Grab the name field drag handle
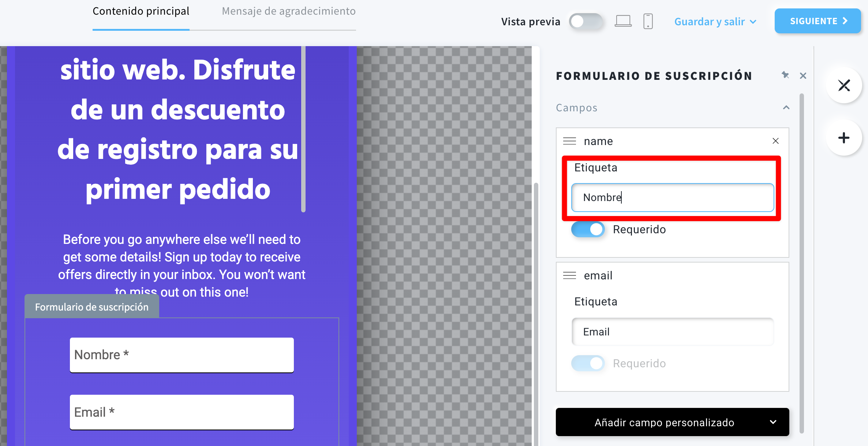This screenshot has width=868, height=446. 569,141
